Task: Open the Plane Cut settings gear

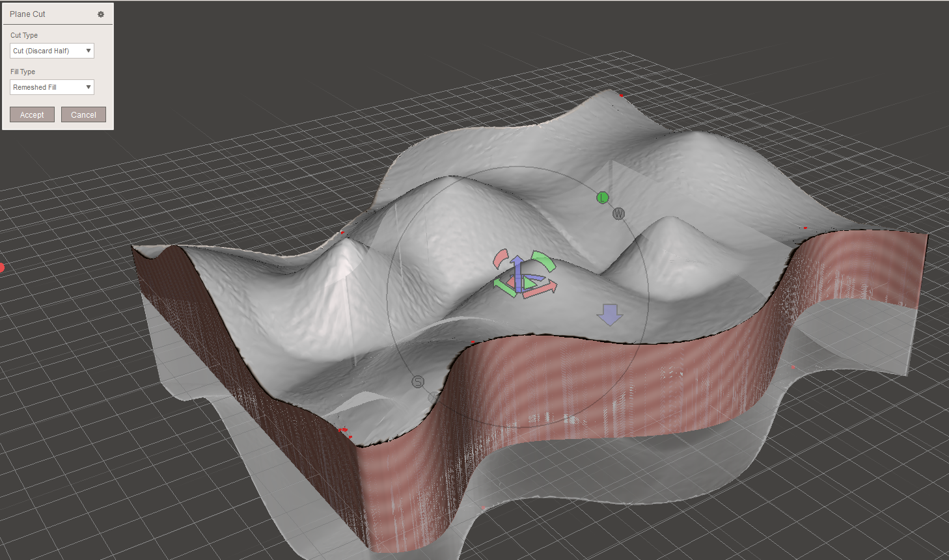Action: coord(101,14)
